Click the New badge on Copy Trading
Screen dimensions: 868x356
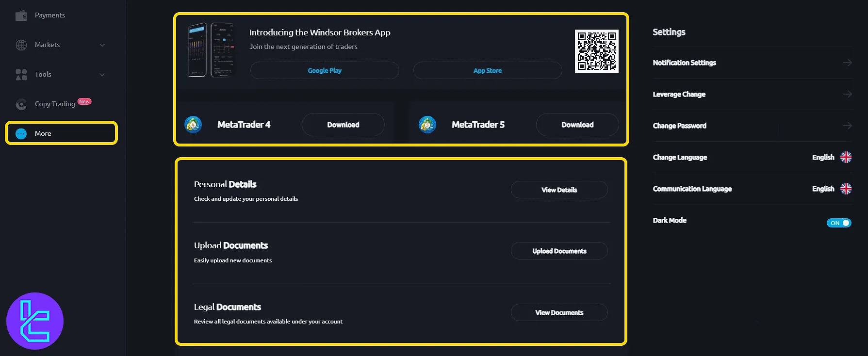84,101
